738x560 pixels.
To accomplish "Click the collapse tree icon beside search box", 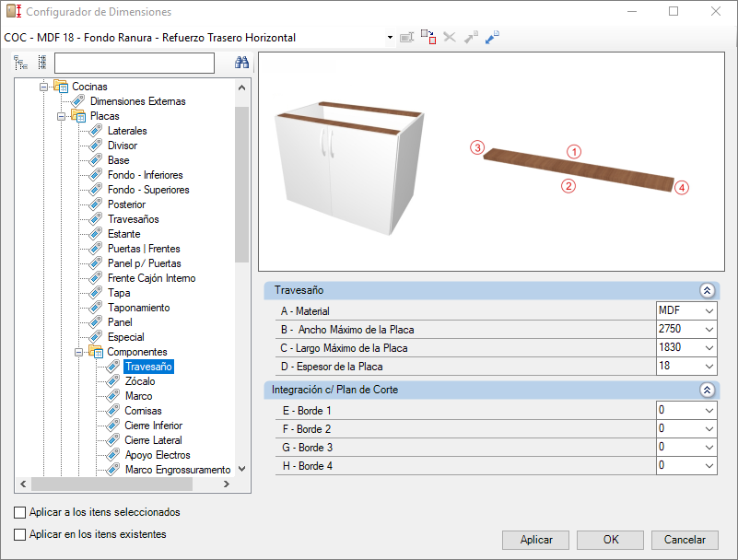I will (x=42, y=63).
